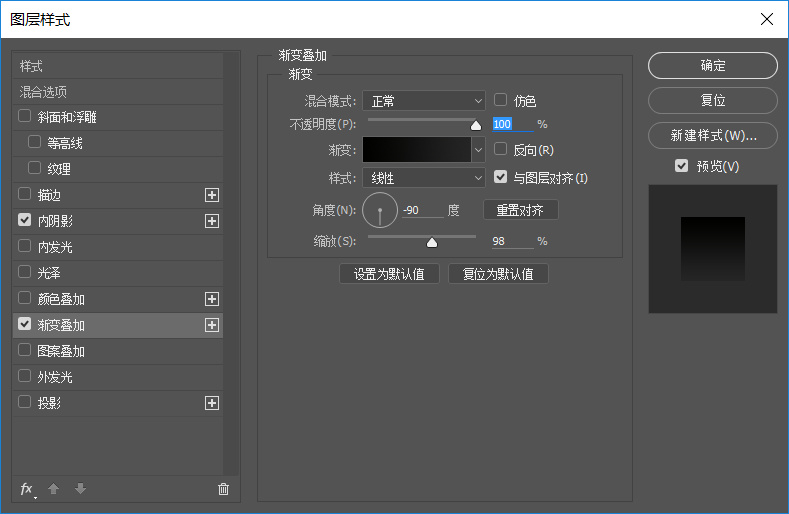Click the 不透明度 opacity slider handle
Image resolution: width=789 pixels, height=514 pixels.
476,126
